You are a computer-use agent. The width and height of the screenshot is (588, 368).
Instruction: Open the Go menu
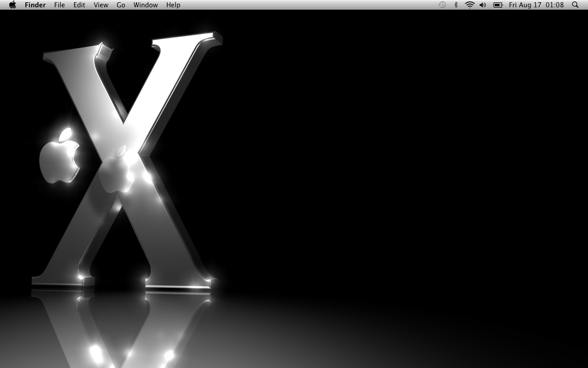(121, 5)
